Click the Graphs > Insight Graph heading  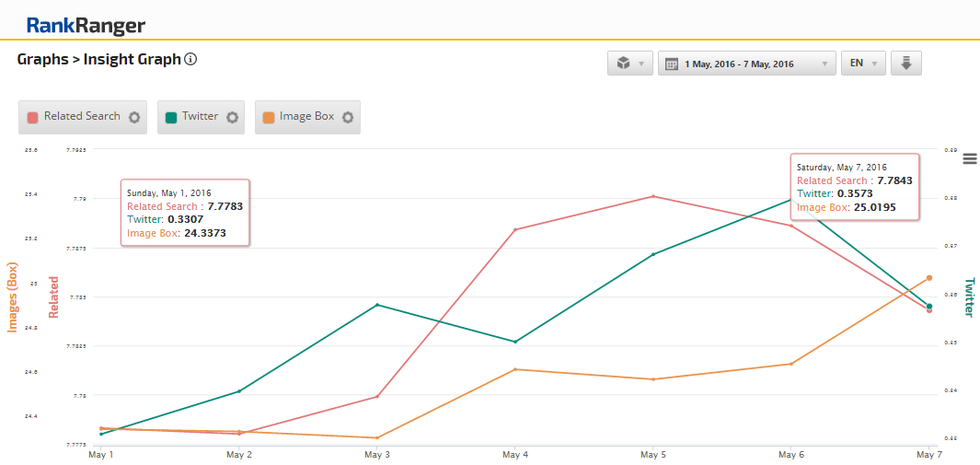pos(98,60)
